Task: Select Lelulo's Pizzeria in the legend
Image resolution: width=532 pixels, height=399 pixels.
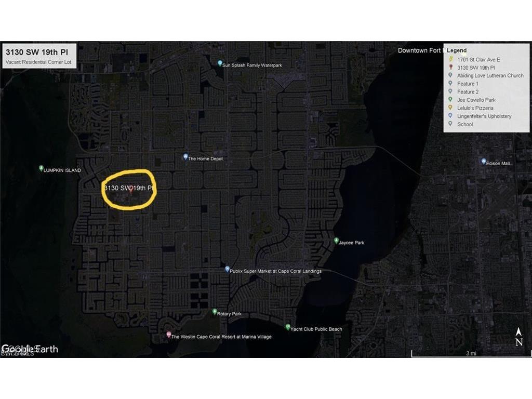Action: pyautogui.click(x=475, y=108)
